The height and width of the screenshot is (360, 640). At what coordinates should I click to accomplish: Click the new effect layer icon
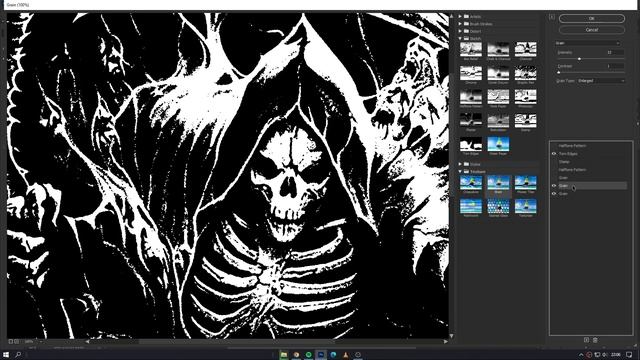pos(587,340)
